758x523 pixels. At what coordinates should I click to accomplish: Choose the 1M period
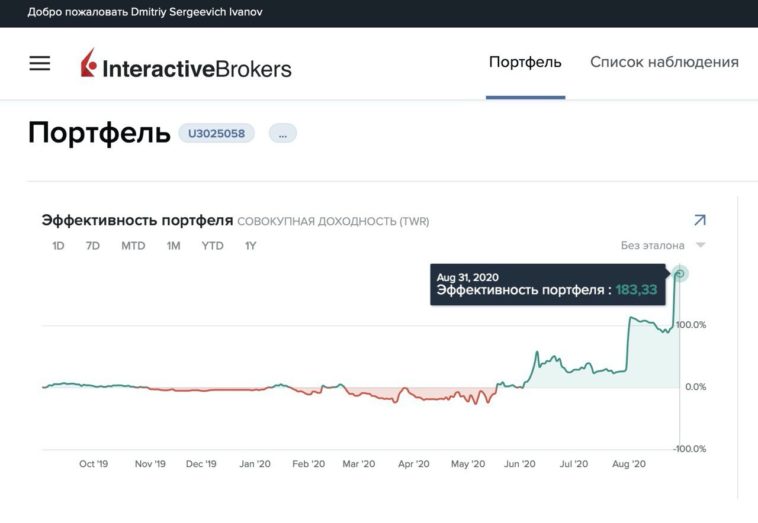coord(173,245)
